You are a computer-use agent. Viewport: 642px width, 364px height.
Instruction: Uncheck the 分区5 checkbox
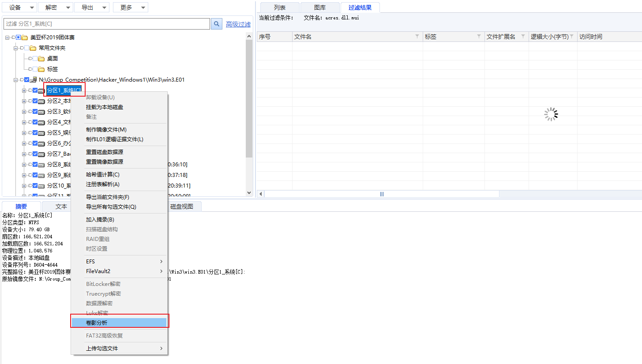[x=35, y=133]
